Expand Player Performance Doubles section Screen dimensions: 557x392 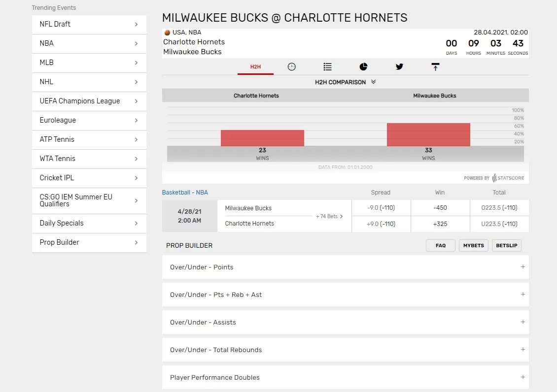(x=345, y=377)
